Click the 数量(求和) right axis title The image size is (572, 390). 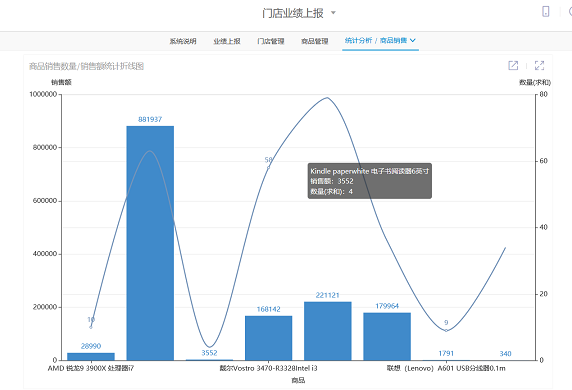[x=535, y=82]
